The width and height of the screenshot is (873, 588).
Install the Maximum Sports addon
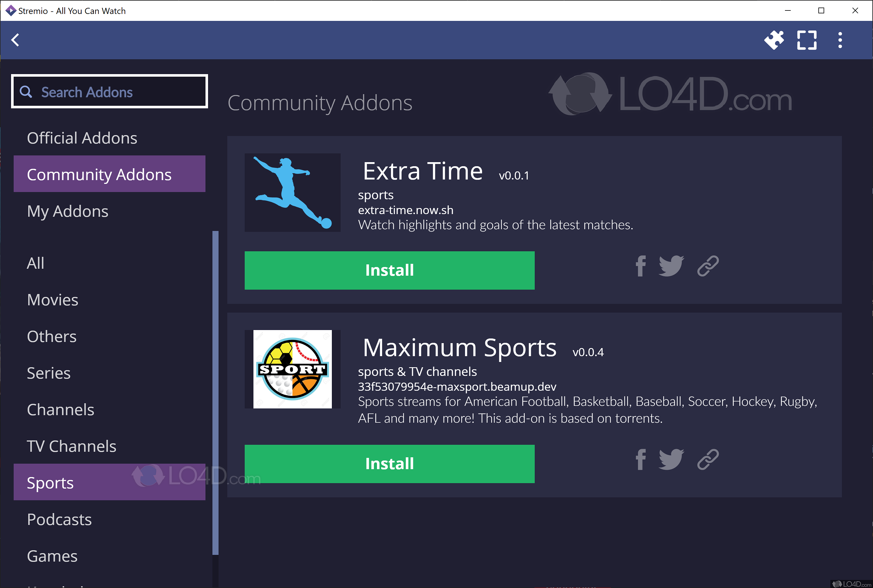tap(389, 464)
